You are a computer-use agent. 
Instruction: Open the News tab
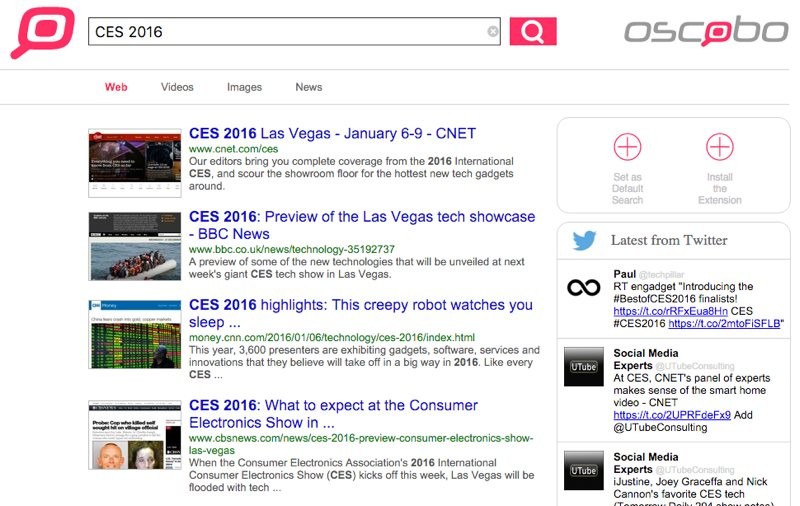308,87
